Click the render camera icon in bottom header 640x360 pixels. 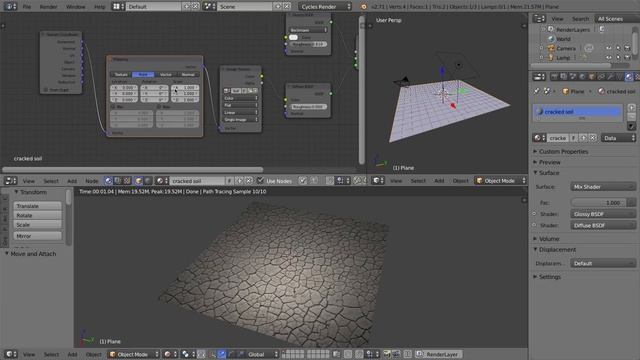tap(386, 354)
